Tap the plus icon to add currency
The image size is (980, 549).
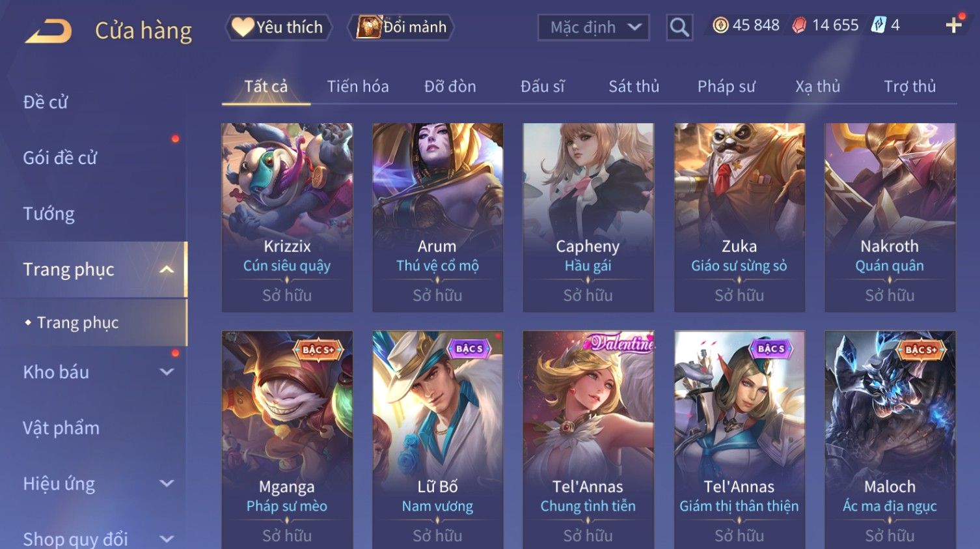click(954, 25)
